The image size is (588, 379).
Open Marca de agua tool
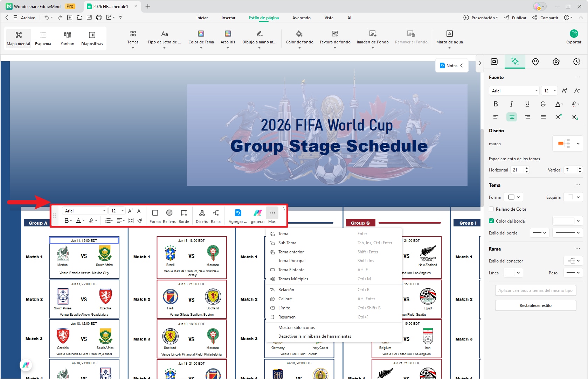coord(449,39)
